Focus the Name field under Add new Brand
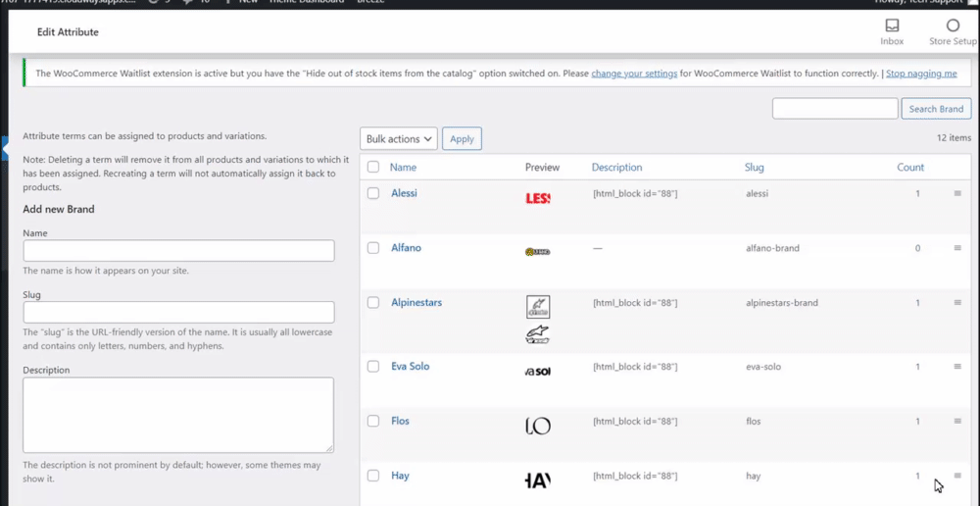This screenshot has height=506, width=980. tap(178, 251)
